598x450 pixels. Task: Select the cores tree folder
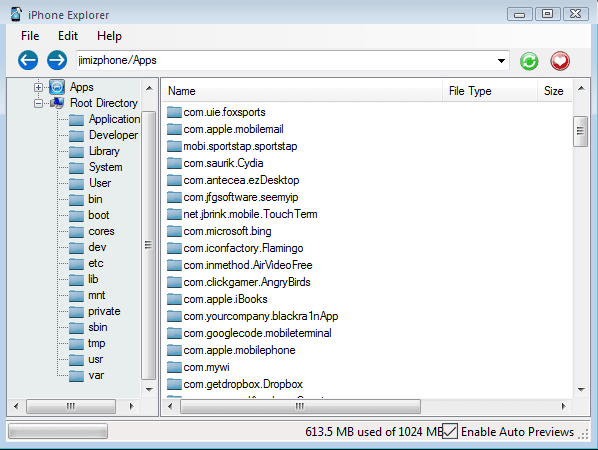pyautogui.click(x=101, y=231)
